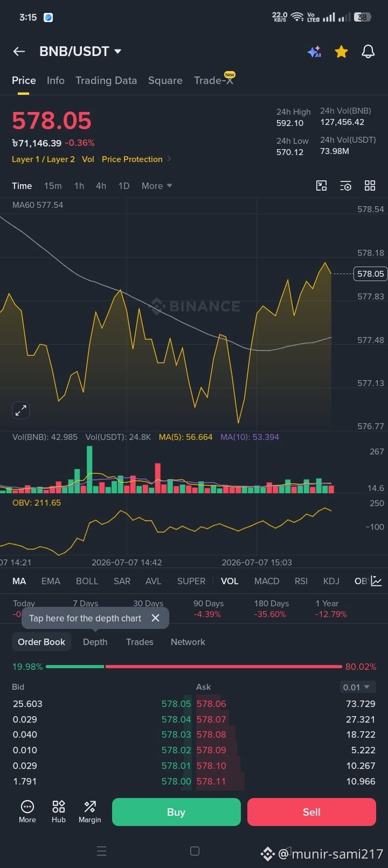Enable the BOLL indicator
This screenshot has width=388, height=868.
(87, 581)
